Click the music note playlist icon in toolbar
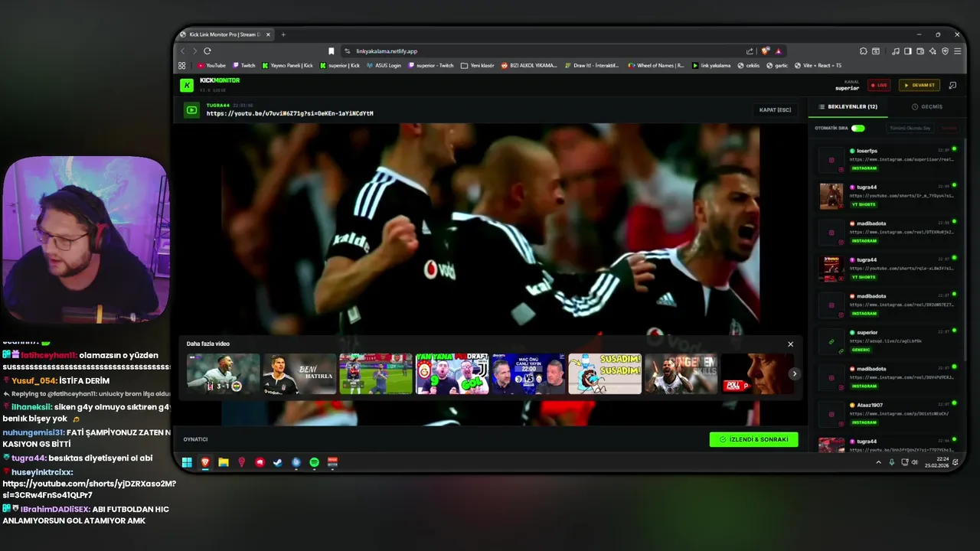The height and width of the screenshot is (551, 980). point(896,51)
